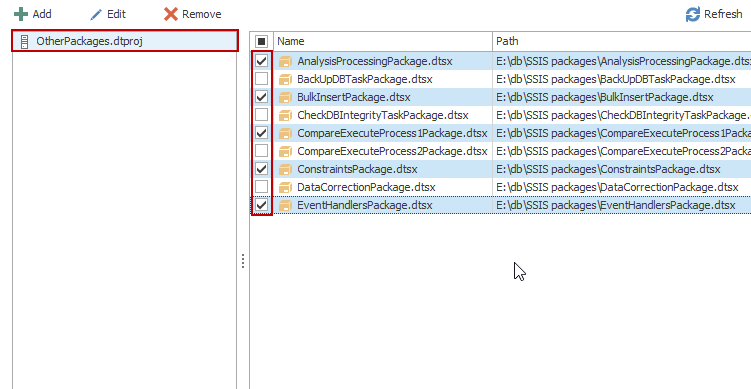
Task: Click the green plus Add icon
Action: tap(21, 14)
